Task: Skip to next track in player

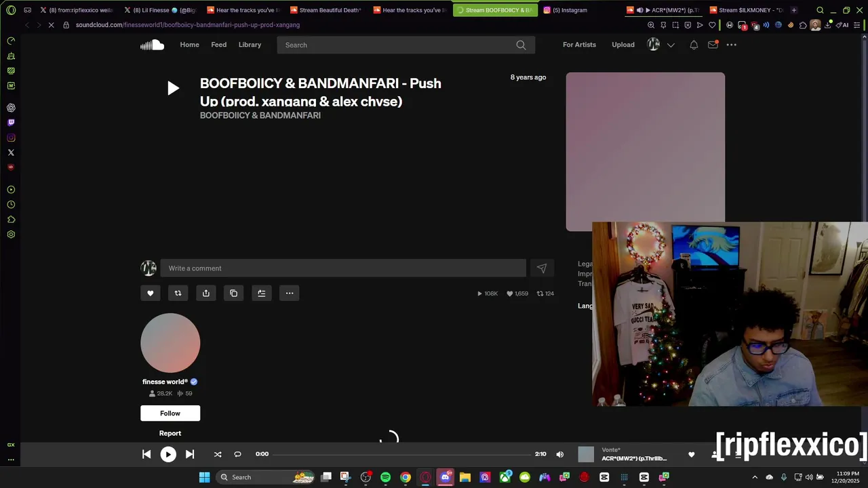Action: coord(190,454)
